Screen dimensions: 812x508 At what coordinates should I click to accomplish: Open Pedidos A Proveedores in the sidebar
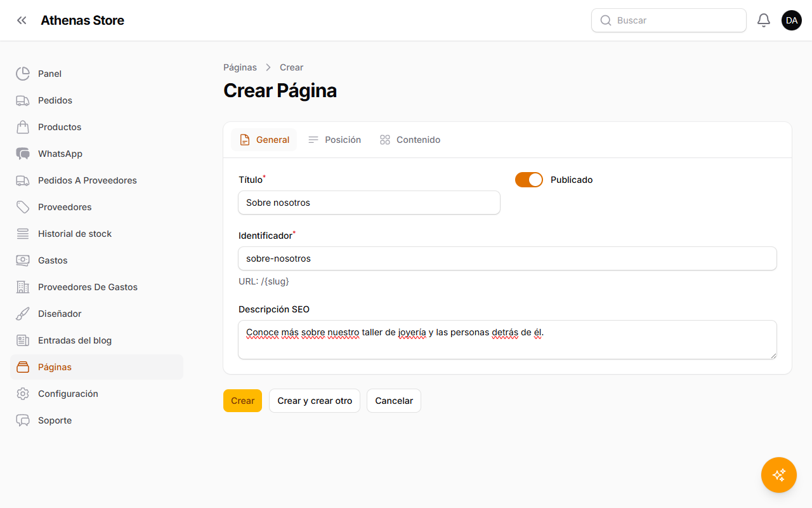pyautogui.click(x=96, y=180)
